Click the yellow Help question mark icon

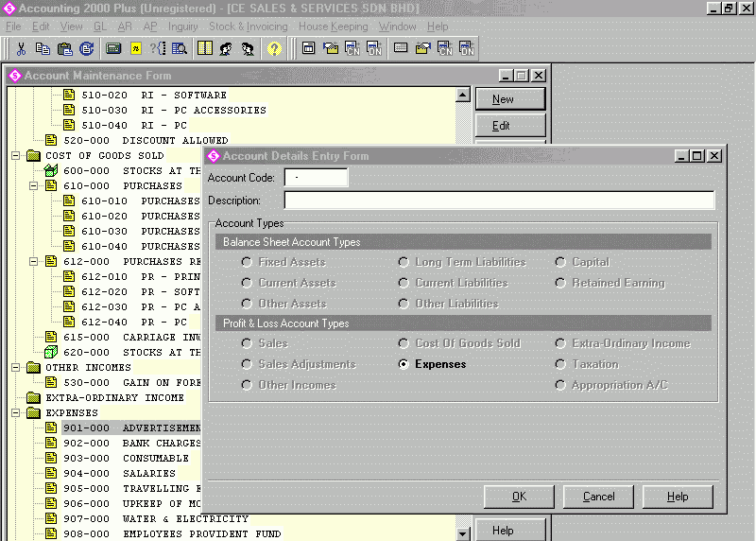274,49
